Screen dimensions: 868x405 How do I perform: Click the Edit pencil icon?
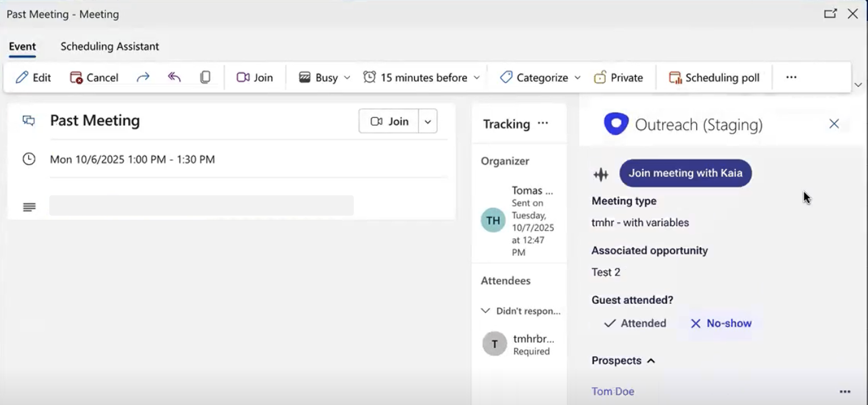click(22, 78)
